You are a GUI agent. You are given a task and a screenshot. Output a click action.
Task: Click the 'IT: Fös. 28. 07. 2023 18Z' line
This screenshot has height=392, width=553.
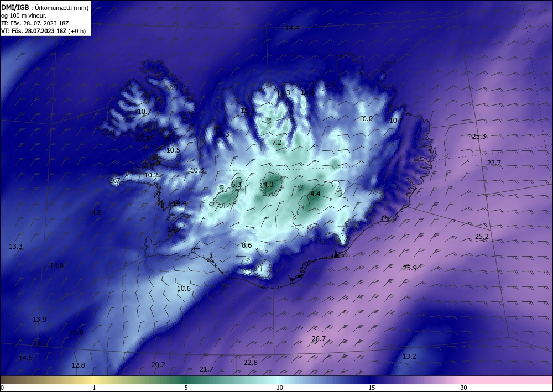coord(35,23)
